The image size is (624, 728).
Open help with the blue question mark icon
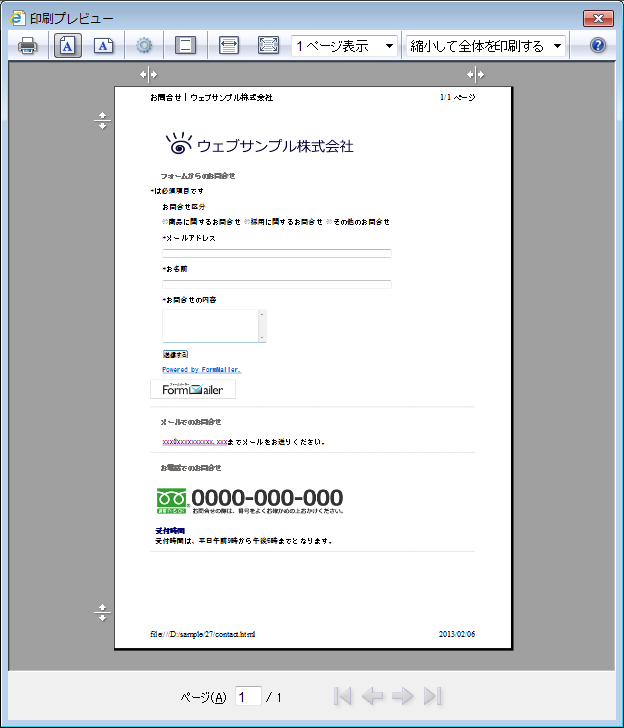tap(598, 46)
